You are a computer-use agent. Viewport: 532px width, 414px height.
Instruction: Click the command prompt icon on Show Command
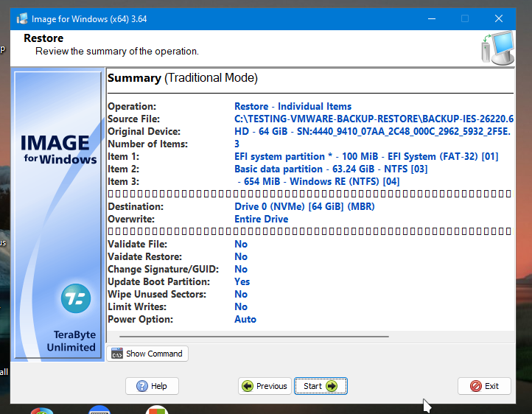click(x=117, y=354)
